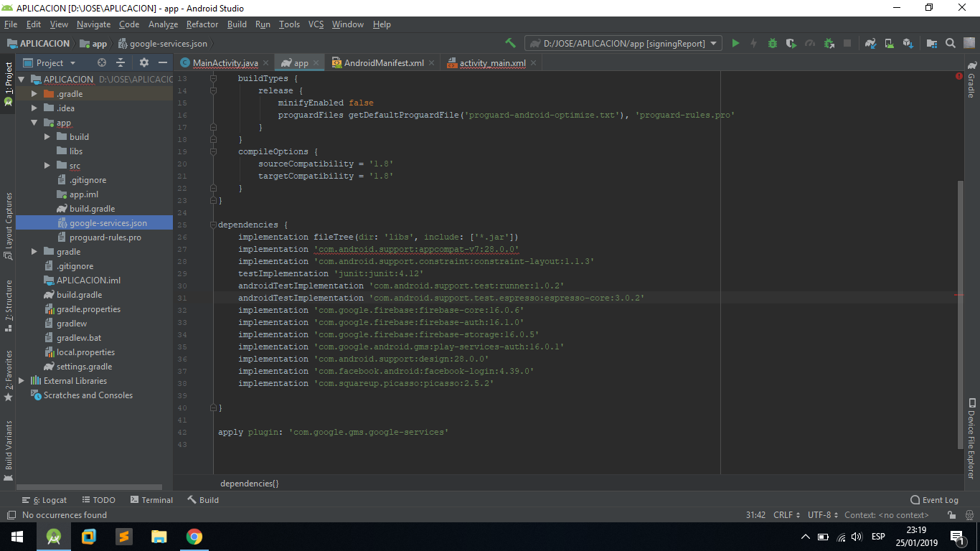Open the TODO tool window
The image size is (980, 551).
click(98, 500)
